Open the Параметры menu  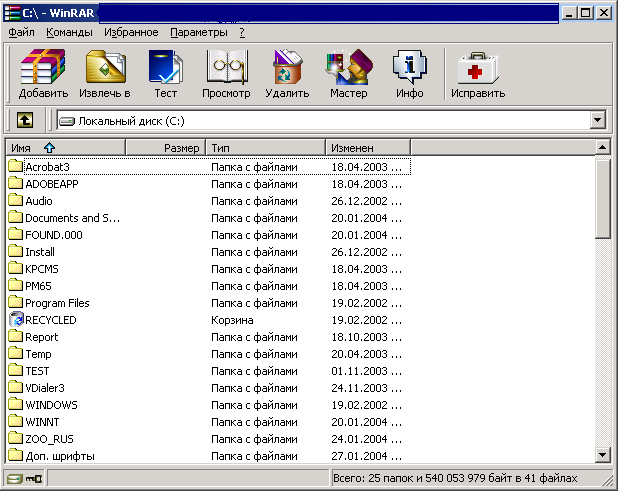199,32
